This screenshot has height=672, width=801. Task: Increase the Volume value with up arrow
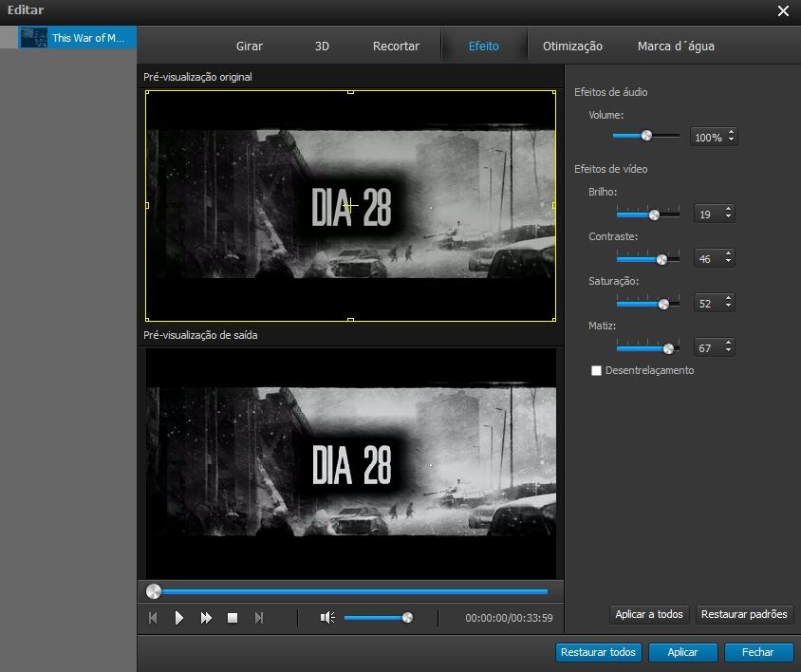pos(732,132)
